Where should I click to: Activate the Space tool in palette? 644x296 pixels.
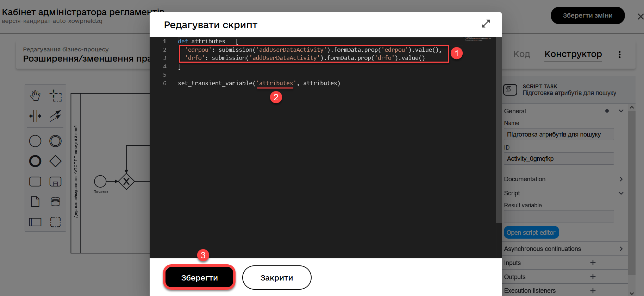35,116
